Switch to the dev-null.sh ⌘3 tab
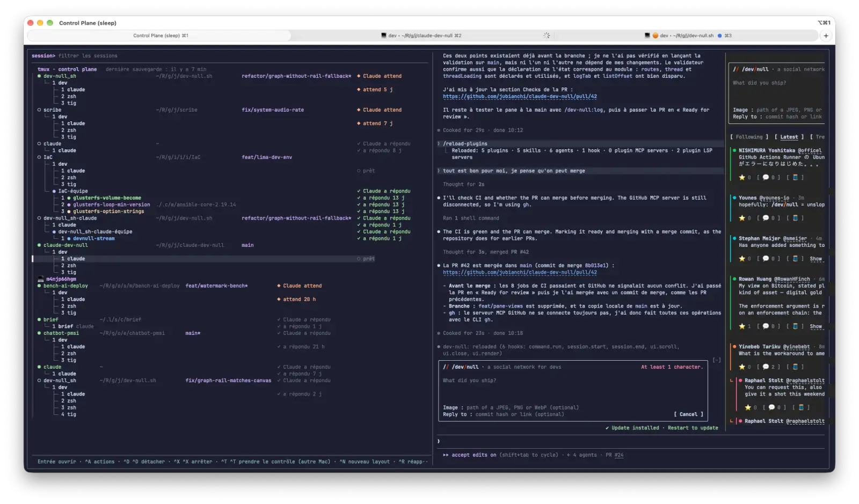 pyautogui.click(x=688, y=35)
